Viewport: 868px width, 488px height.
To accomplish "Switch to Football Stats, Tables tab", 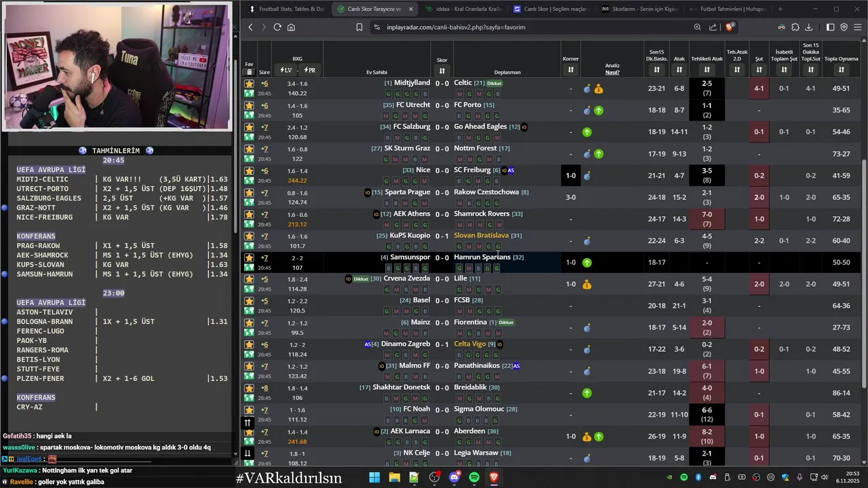I will click(287, 9).
